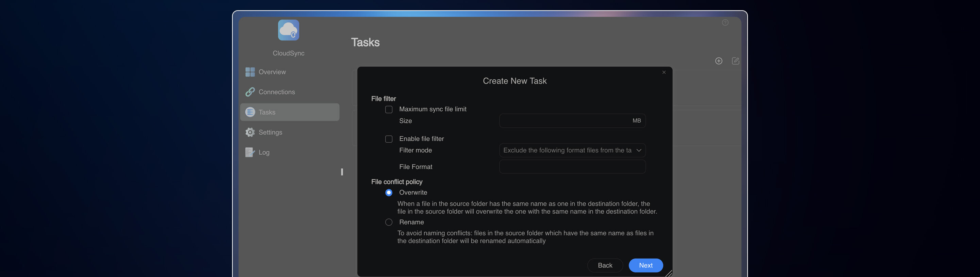Select the Overwrite conflict policy
The height and width of the screenshot is (277, 980).
pos(389,193)
